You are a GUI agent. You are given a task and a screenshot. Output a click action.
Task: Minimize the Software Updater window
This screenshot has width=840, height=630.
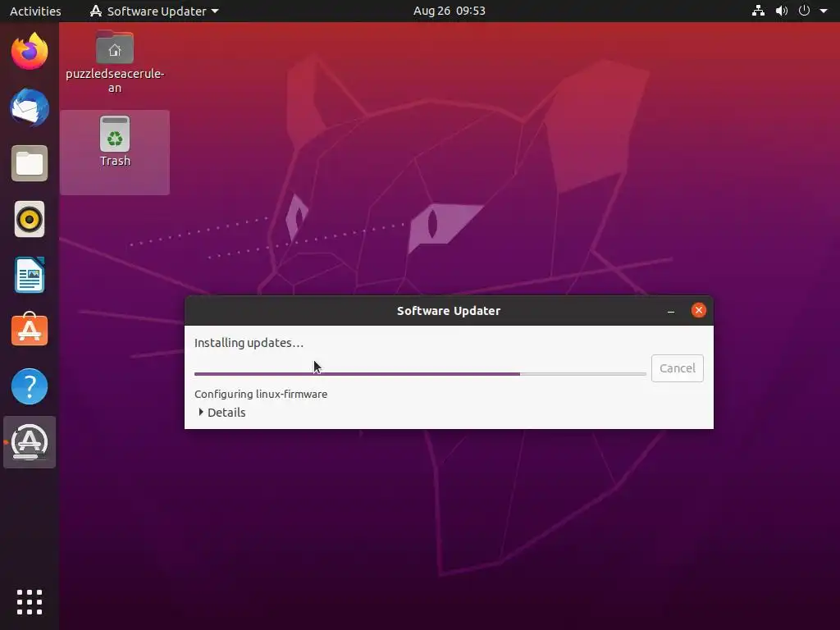pyautogui.click(x=671, y=311)
